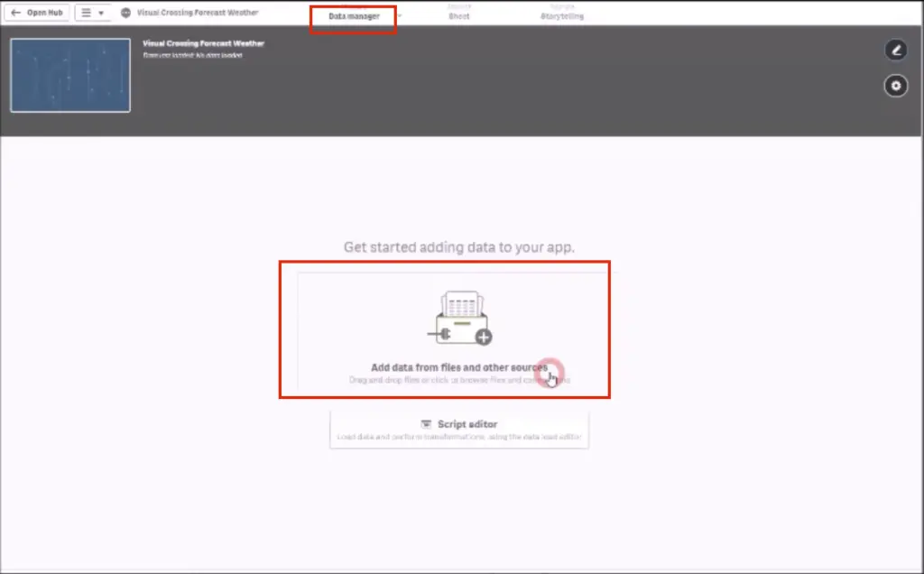Click the back arrow beside Open Hub
The image size is (924, 574).
click(x=15, y=13)
